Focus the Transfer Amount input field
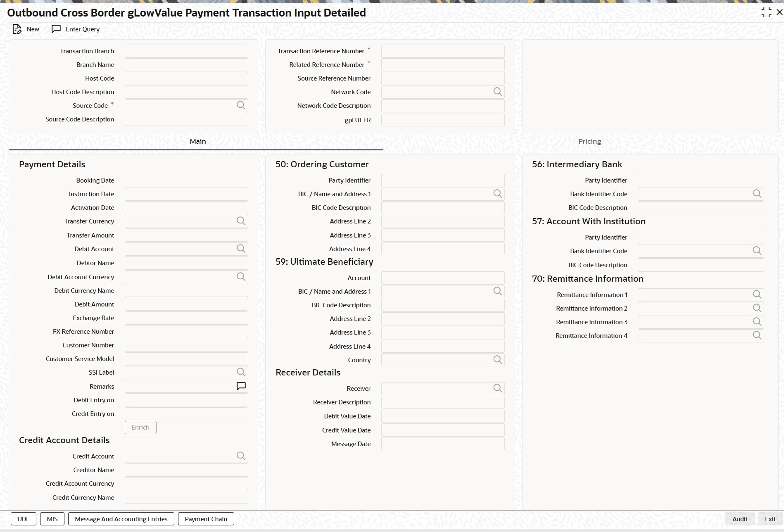The height and width of the screenshot is (532, 784). pos(186,235)
